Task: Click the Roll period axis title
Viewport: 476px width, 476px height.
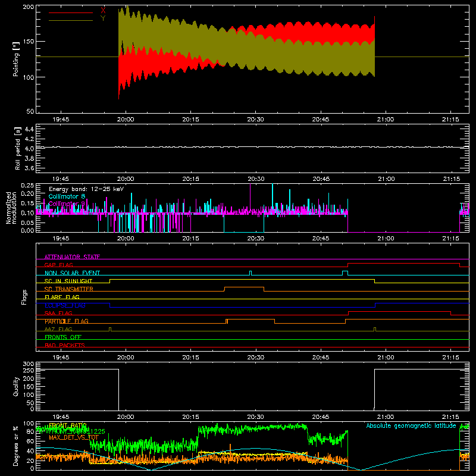Action: 17,148
